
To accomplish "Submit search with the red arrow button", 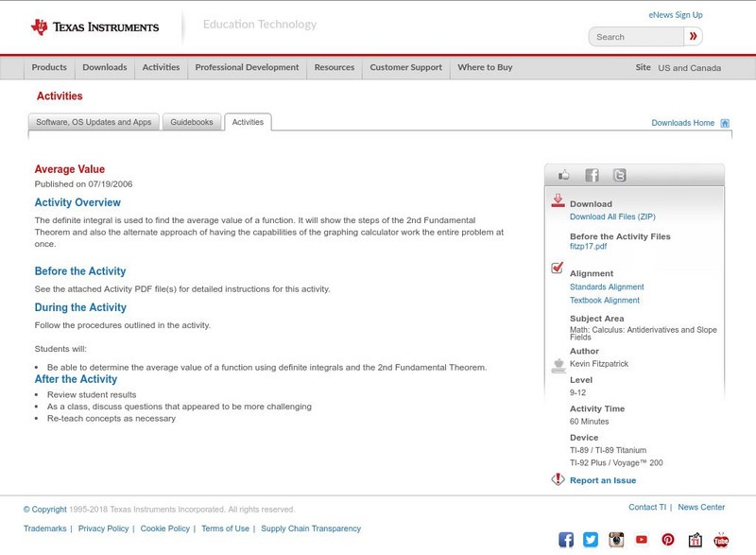I will click(693, 36).
